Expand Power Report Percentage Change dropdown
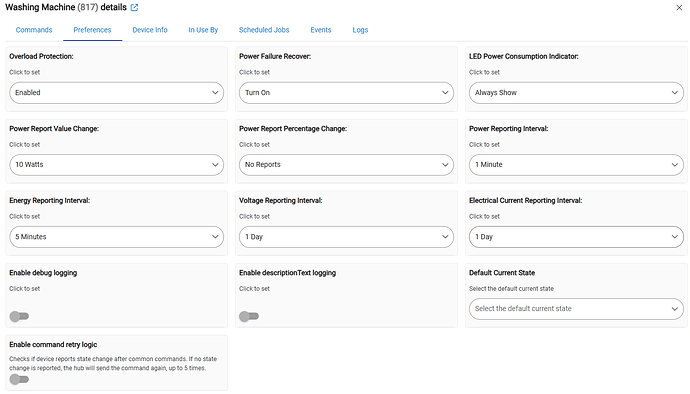 [346, 165]
